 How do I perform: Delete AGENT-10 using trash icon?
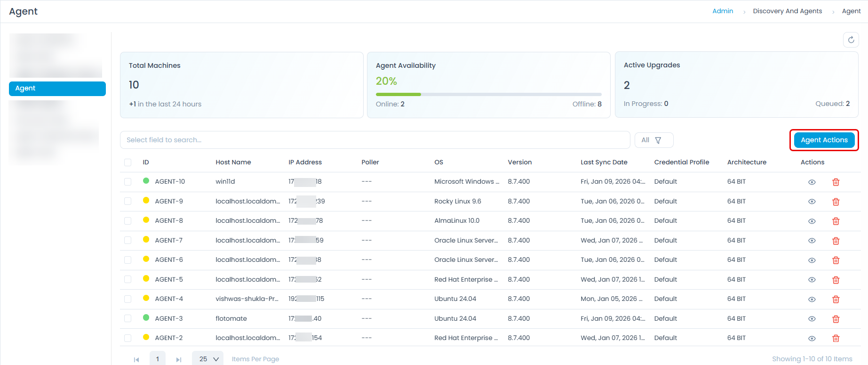836,182
